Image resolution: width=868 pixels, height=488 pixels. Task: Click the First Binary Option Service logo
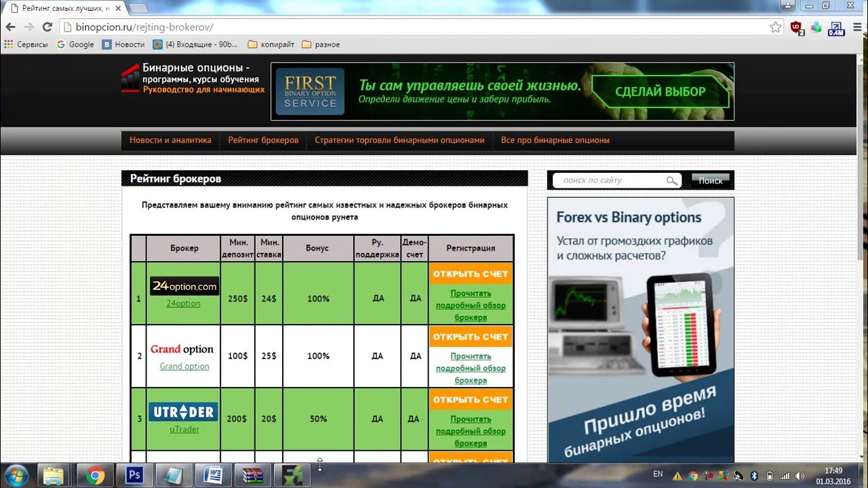(x=310, y=91)
